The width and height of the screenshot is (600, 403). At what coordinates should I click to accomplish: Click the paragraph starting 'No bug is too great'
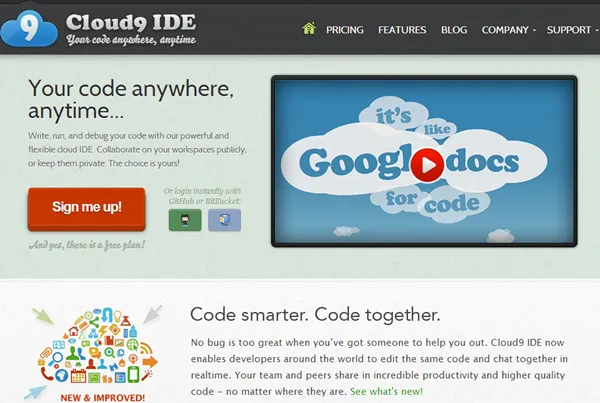[x=379, y=367]
